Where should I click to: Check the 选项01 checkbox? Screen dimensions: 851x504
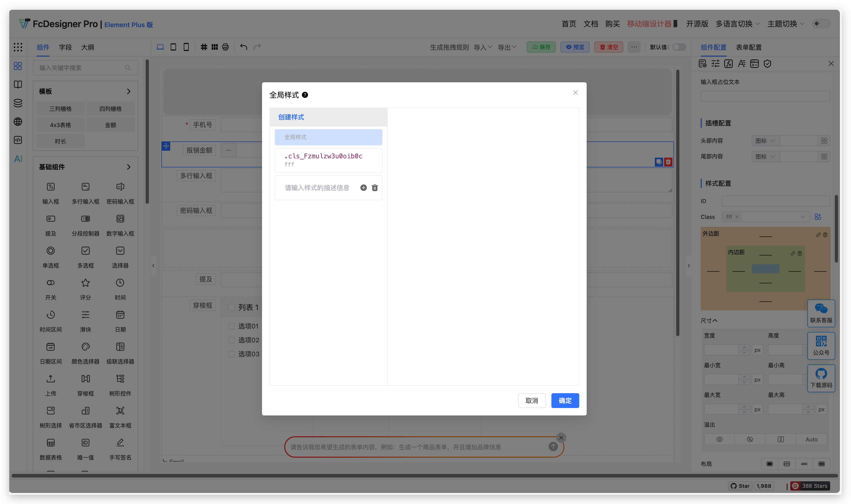point(231,326)
